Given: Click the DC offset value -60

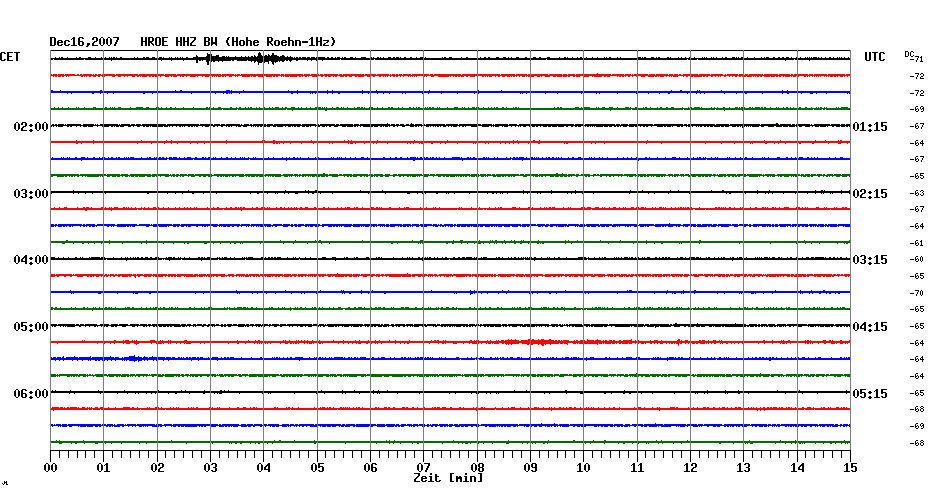Looking at the screenshot, I should coord(917,260).
